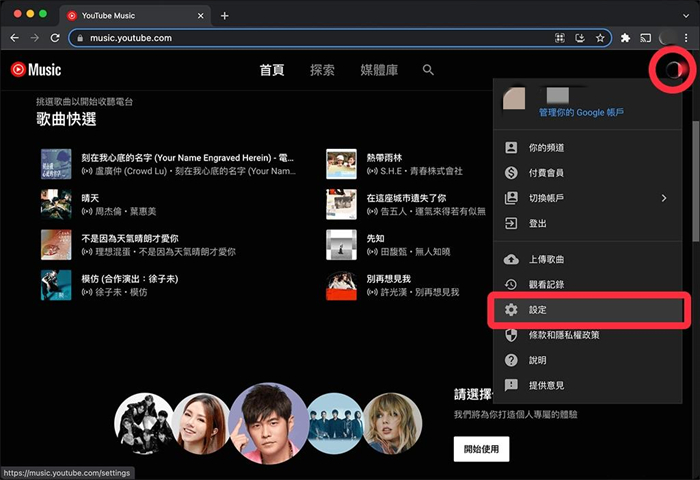Click the 管理你的 Google 帳戶 link
Image resolution: width=700 pixels, height=480 pixels.
click(580, 113)
